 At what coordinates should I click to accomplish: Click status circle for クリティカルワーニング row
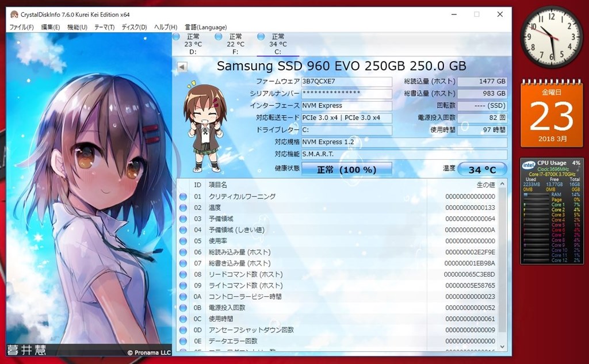[183, 197]
